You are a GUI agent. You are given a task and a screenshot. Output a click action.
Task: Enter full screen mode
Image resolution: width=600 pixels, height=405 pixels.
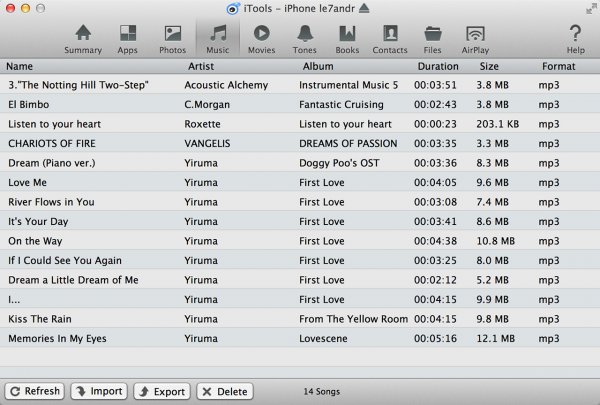pyautogui.click(x=592, y=8)
